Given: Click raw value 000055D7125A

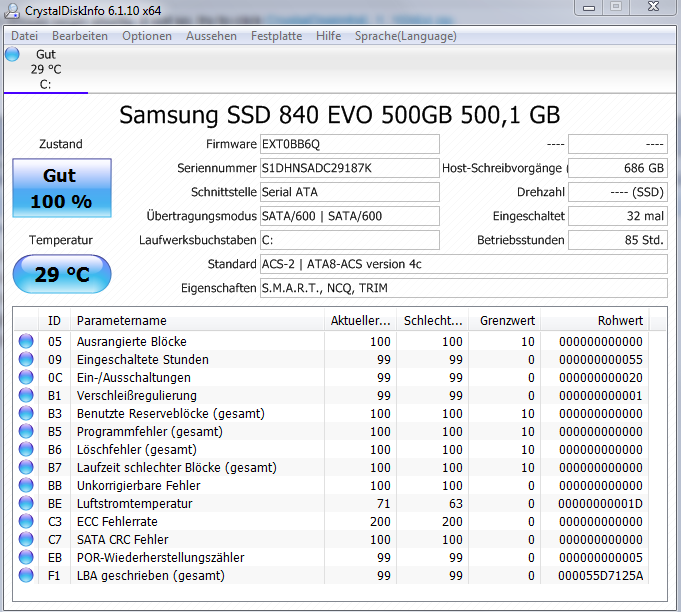Looking at the screenshot, I should pos(601,576).
